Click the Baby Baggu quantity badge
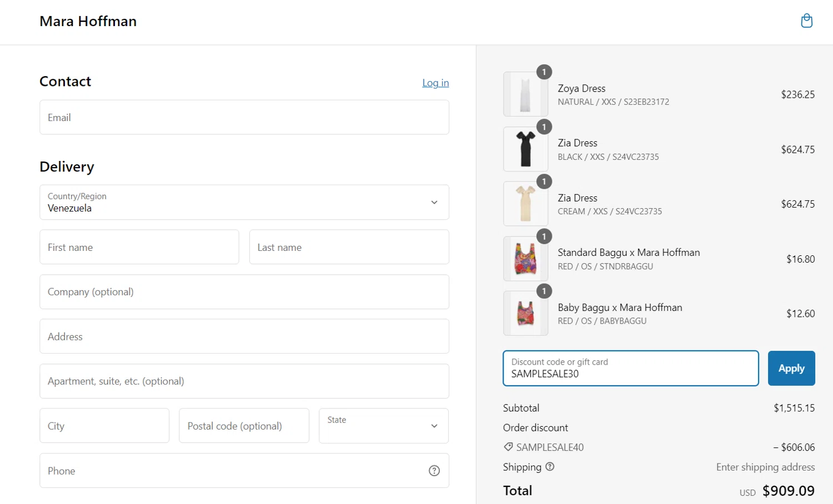 544,291
